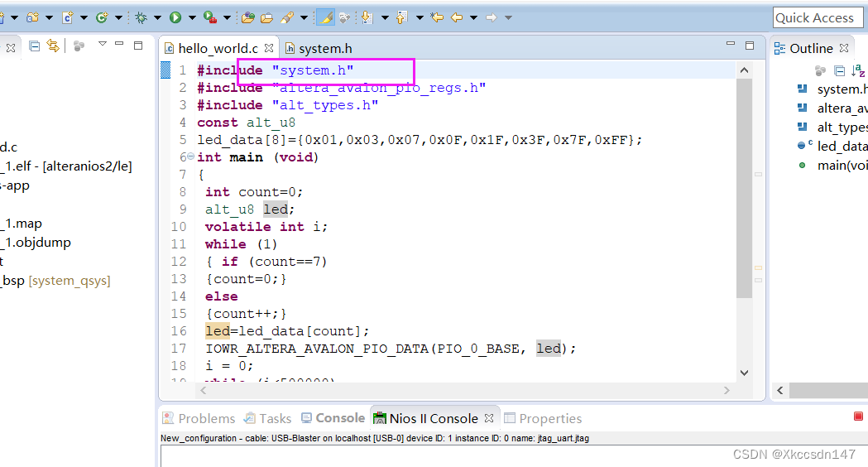Open the Tasks tab
Screen dimensions: 868x467
[268, 418]
